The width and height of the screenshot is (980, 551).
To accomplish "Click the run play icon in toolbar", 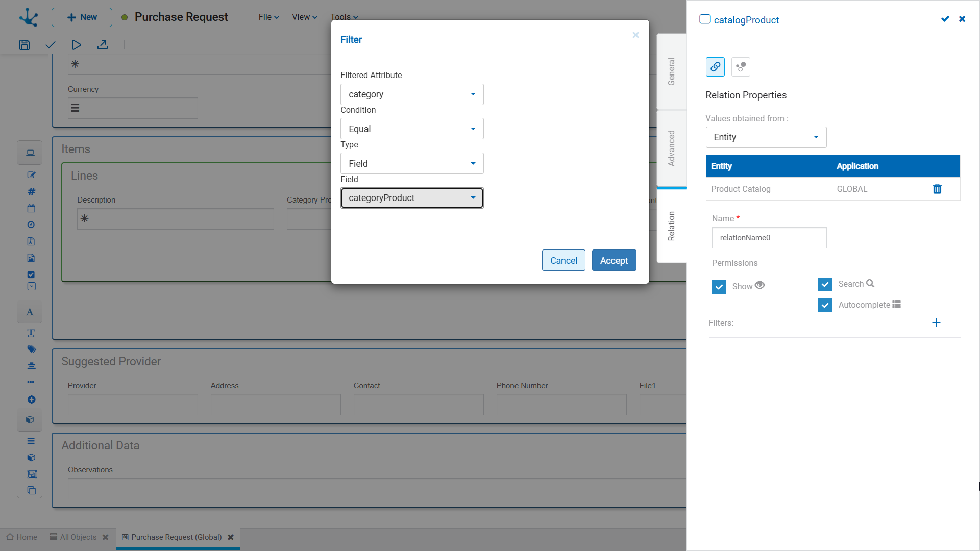I will 76,45.
